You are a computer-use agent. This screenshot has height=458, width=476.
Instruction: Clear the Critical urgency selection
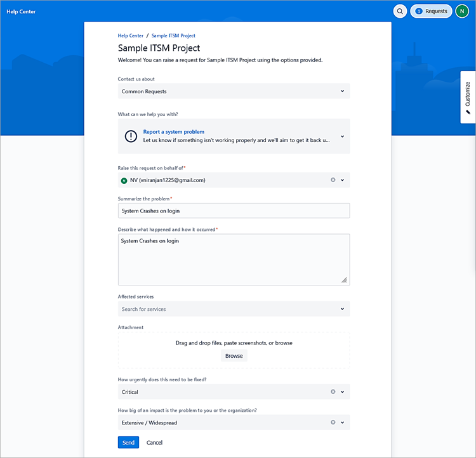[333, 392]
